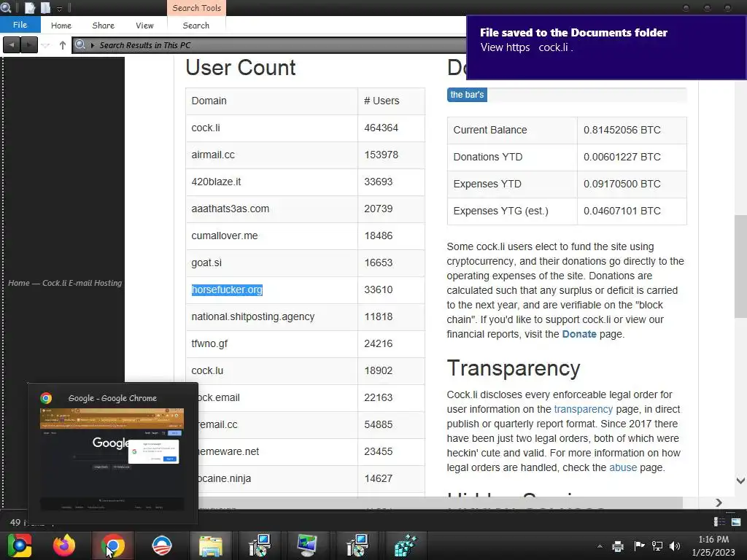Click the Obama logo taskbar icon
This screenshot has height=560, width=747.
coord(161,545)
